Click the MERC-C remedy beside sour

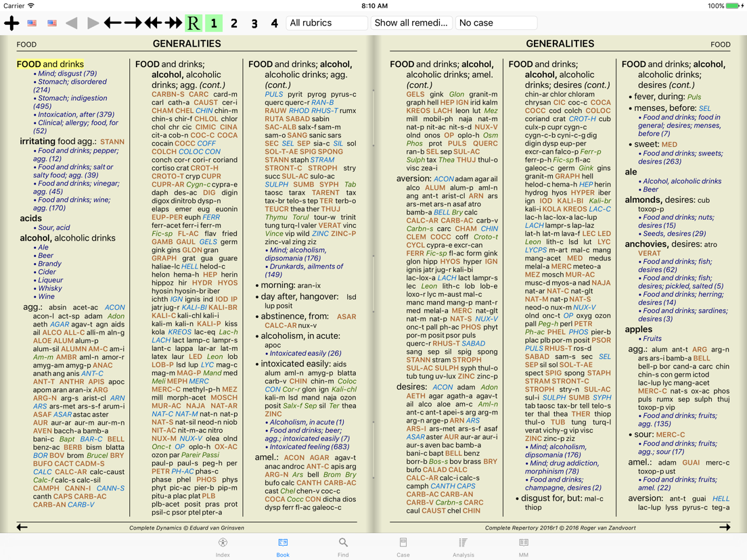671,435
